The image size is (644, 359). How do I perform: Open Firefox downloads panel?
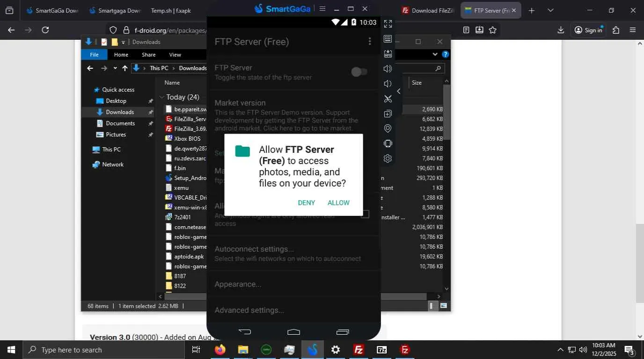tap(561, 30)
